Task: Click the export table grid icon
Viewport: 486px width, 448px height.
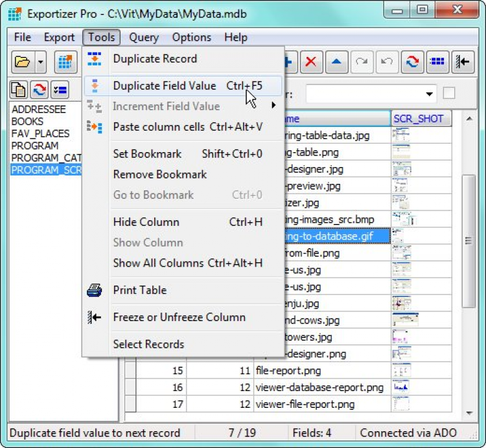Action: pyautogui.click(x=65, y=62)
